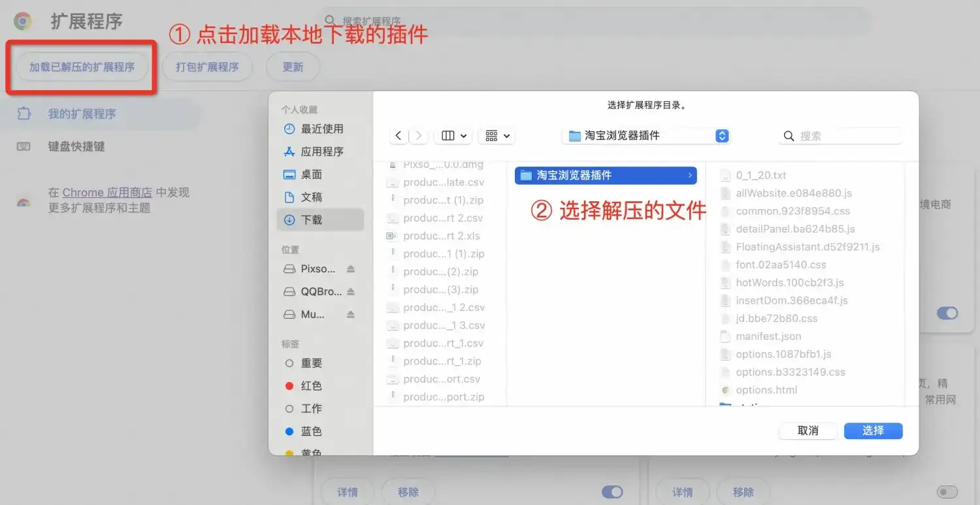Select the 桌面 icon in favorites list
The height and width of the screenshot is (505, 980).
click(288, 174)
